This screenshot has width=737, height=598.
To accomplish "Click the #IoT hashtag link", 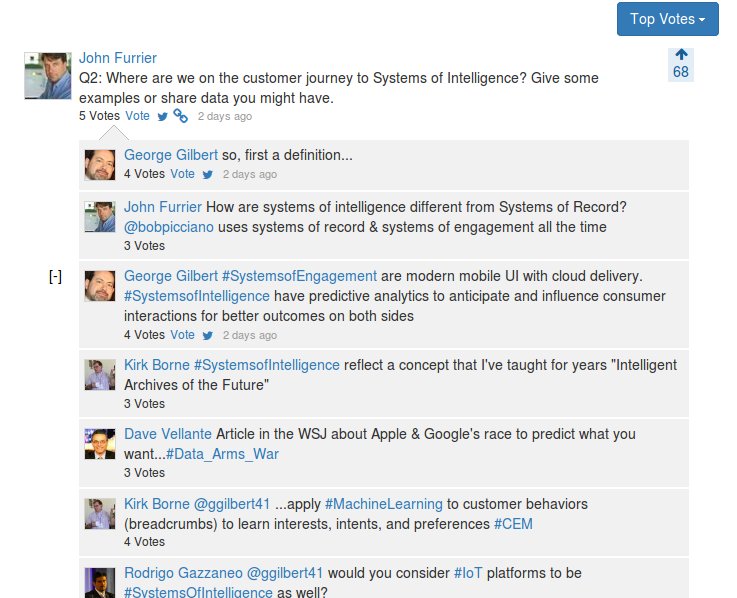I will click(469, 573).
